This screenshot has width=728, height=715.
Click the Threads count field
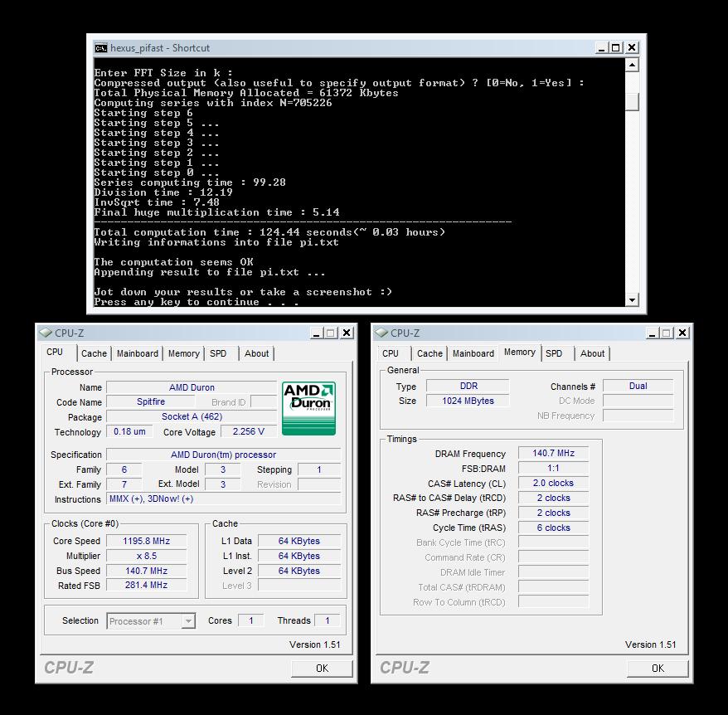click(328, 620)
